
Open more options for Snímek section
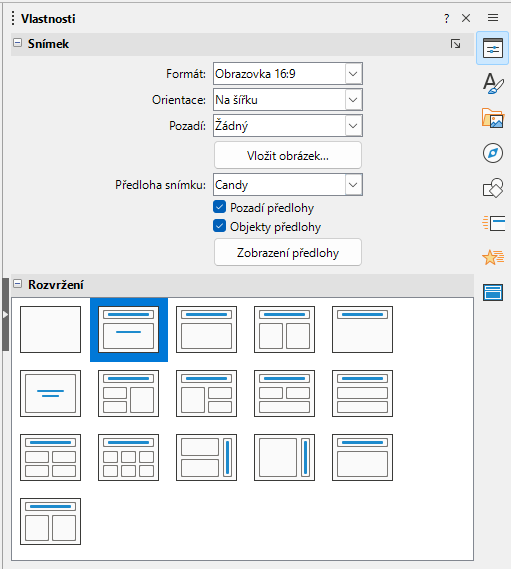tap(455, 44)
